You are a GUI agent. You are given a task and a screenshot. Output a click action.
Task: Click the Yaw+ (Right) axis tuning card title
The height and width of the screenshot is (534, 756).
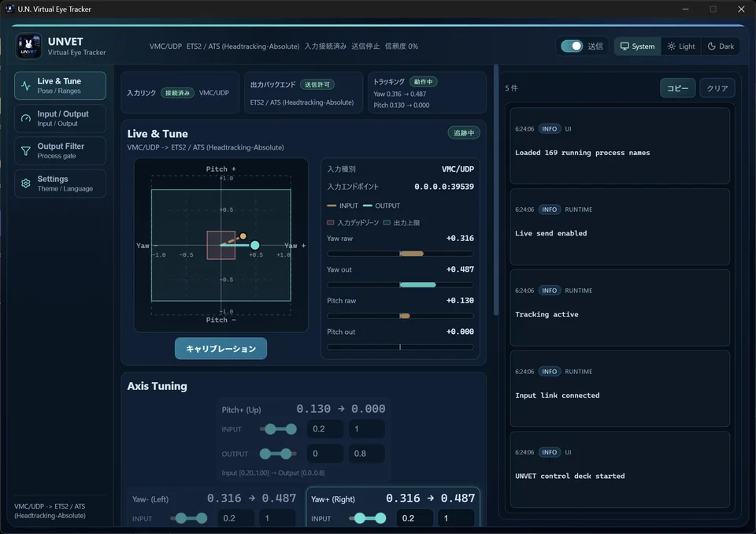(332, 499)
